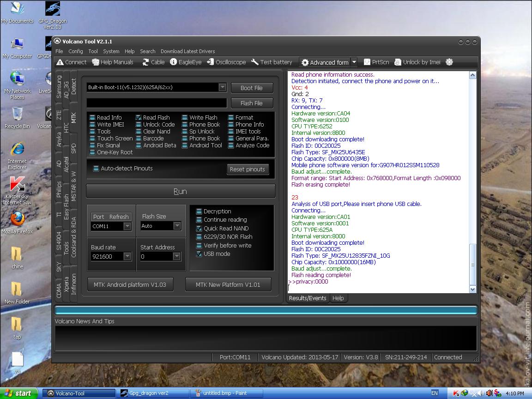Select the SPD side tab
Viewport: 532px width, 399px height.
73,149
